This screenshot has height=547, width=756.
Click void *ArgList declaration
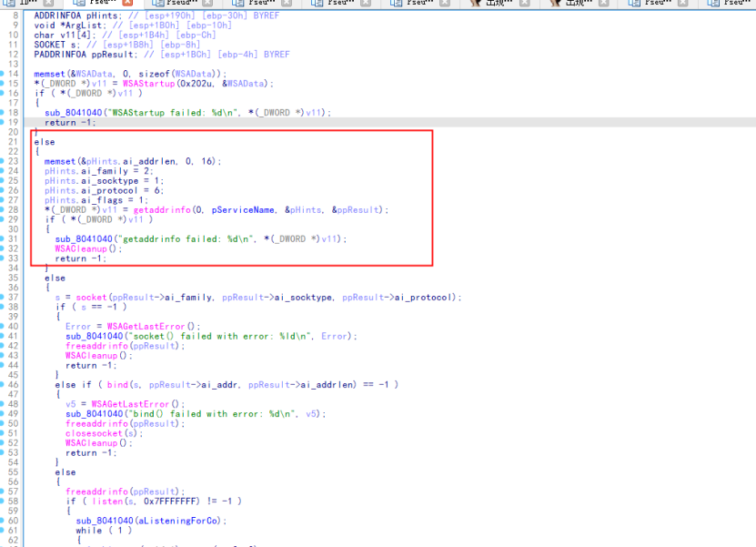70,25
